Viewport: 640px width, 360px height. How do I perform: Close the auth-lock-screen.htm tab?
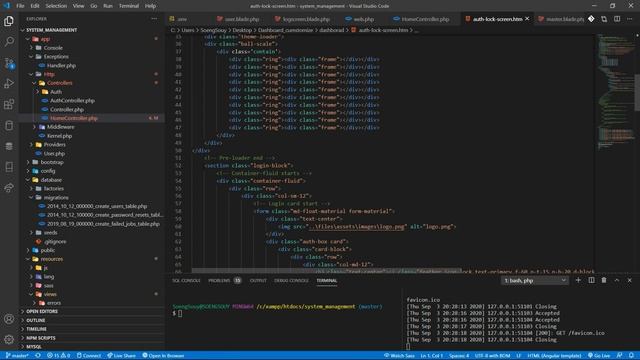[x=527, y=19]
